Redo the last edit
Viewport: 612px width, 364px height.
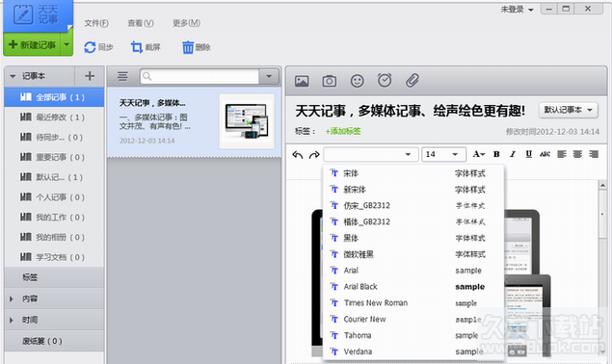coord(314,155)
